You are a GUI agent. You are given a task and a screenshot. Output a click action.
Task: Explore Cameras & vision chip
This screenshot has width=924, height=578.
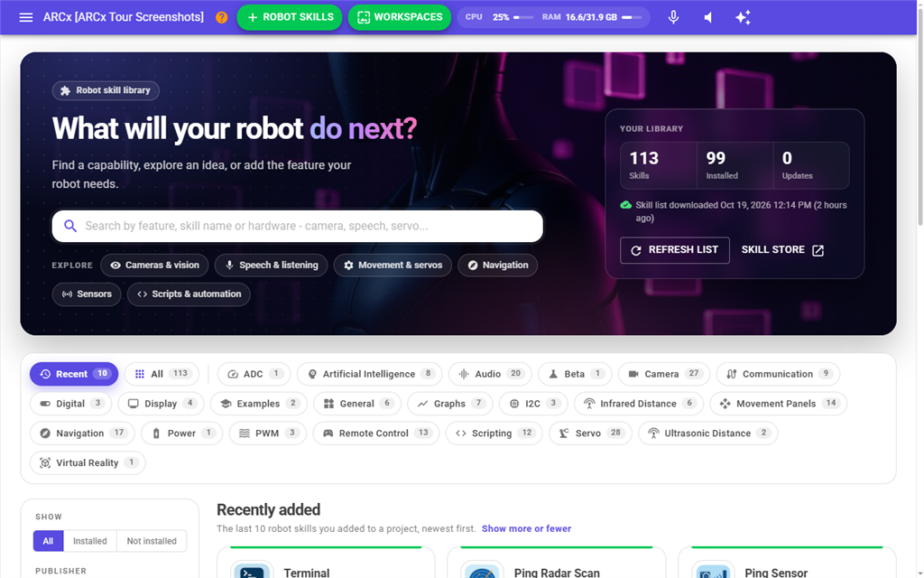(154, 266)
